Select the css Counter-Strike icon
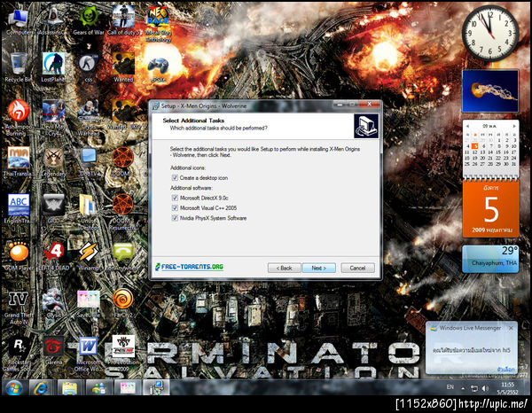 [88, 68]
